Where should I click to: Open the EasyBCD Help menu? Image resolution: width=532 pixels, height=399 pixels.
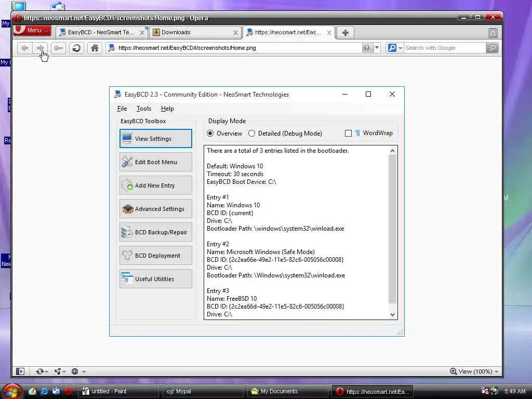[x=167, y=109]
